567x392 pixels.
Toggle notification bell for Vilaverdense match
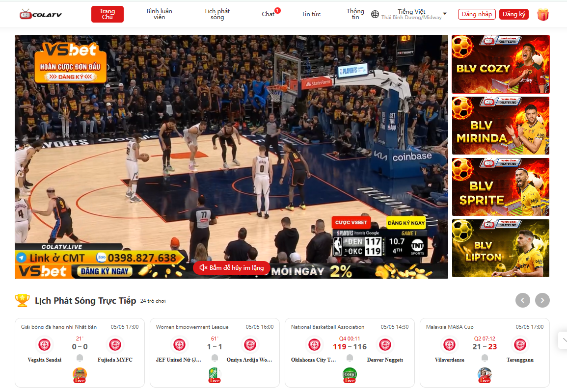(485, 358)
